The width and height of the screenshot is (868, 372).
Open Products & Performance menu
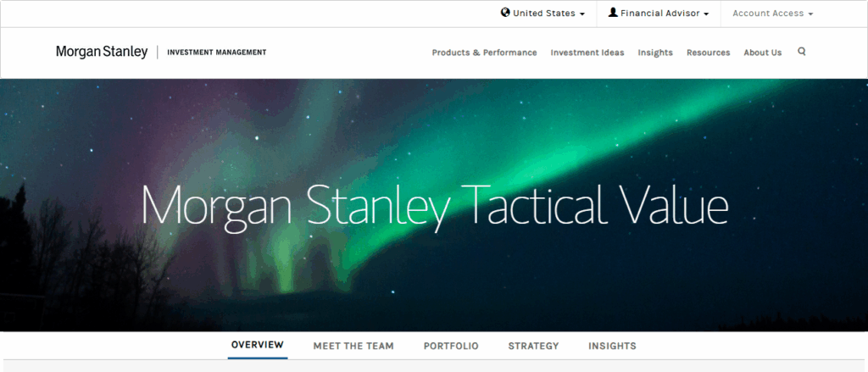[x=484, y=53]
